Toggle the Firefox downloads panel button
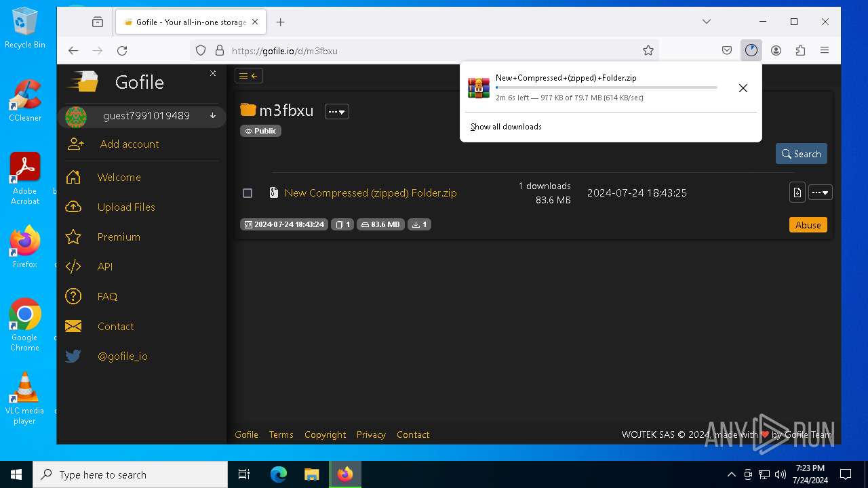868x488 pixels. pos(751,50)
